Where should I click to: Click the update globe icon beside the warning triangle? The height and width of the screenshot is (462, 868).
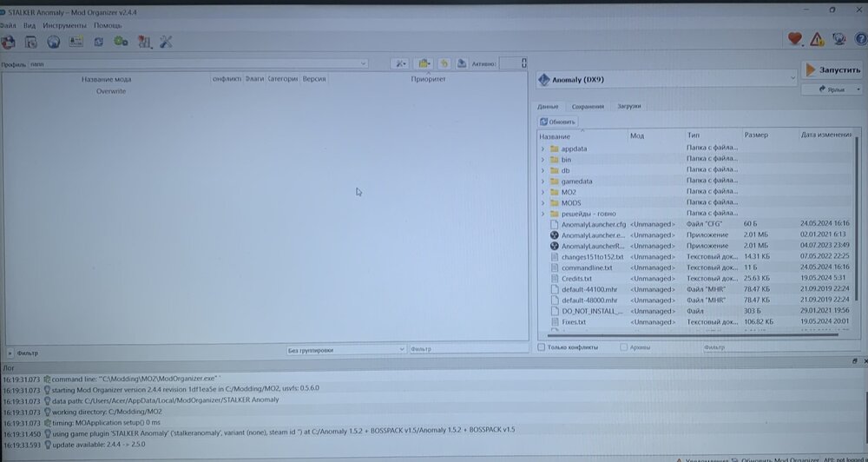pos(838,39)
